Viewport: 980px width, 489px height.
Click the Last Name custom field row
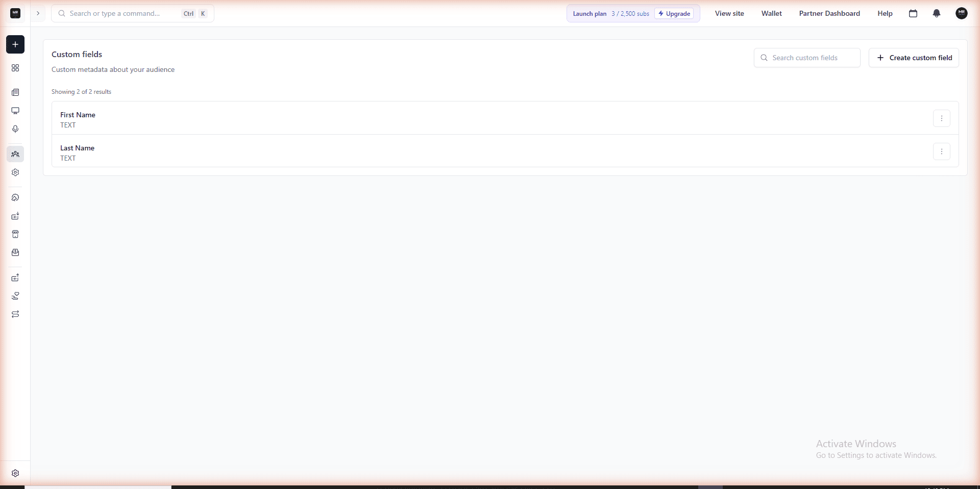coord(505,151)
